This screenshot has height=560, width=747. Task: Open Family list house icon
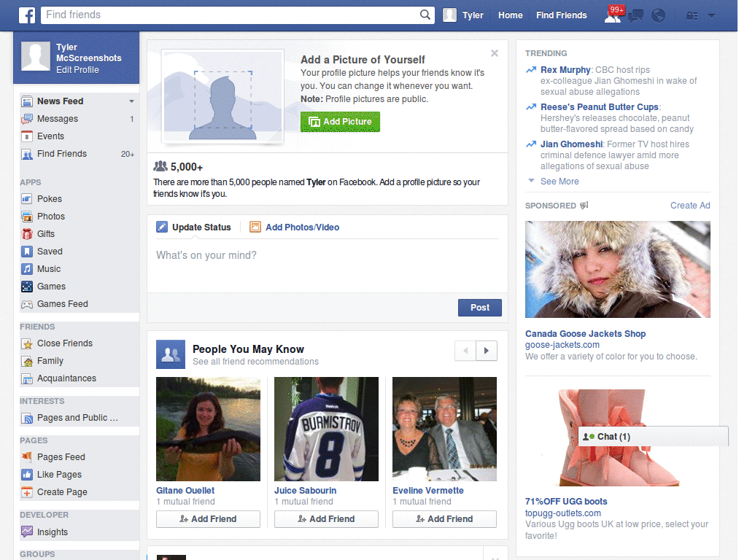point(27,362)
